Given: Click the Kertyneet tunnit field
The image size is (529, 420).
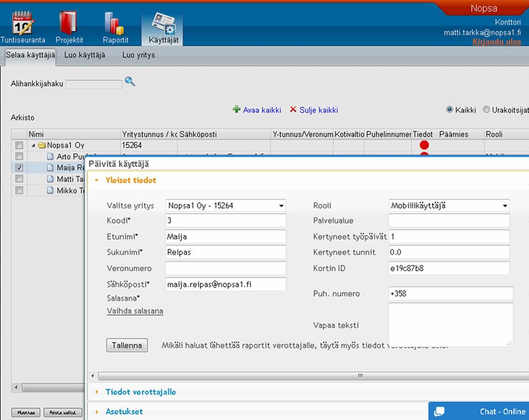Looking at the screenshot, I should click(449, 252).
